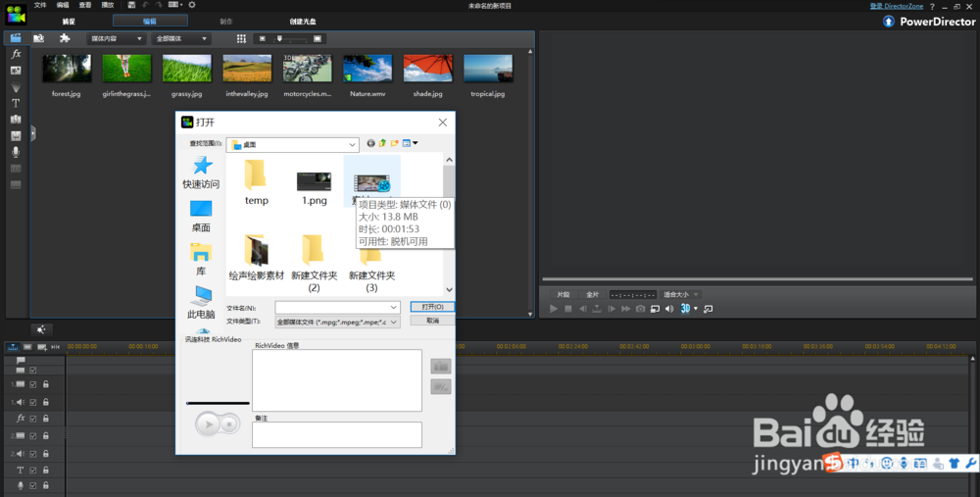
Task: Open the Particle room icon
Action: 16,87
